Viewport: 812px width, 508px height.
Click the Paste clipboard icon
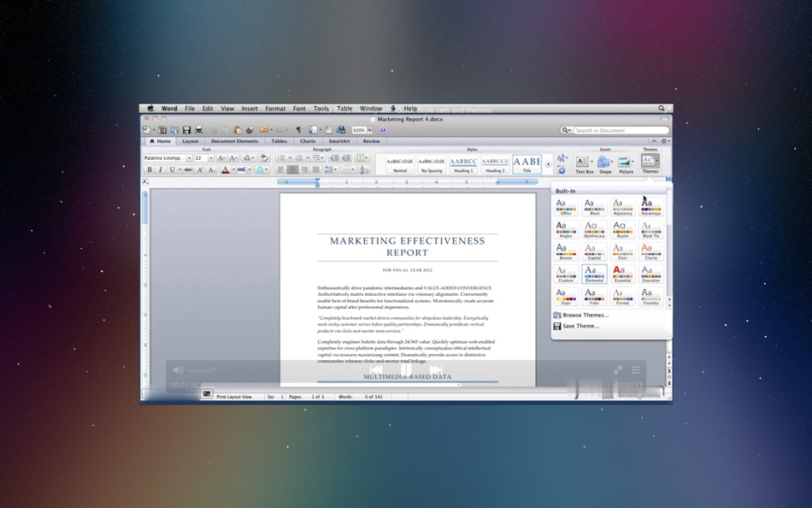[238, 130]
